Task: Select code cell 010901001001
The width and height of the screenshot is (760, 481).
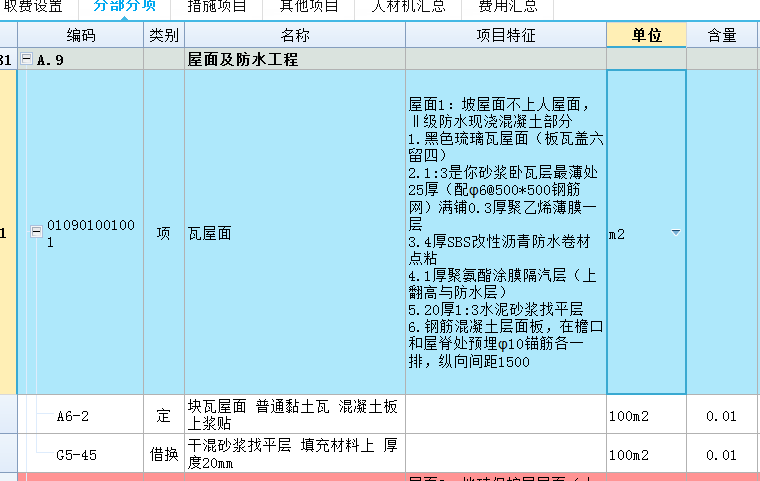Action: pyautogui.click(x=91, y=233)
